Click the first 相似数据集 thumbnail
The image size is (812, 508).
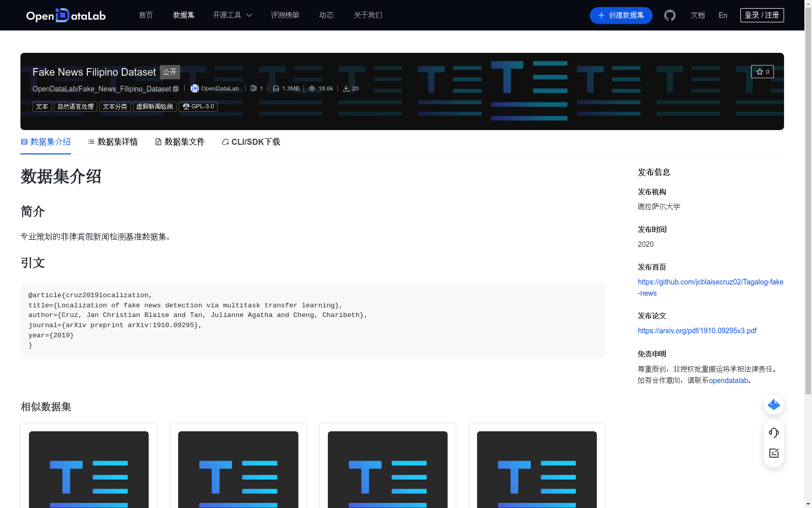click(88, 469)
